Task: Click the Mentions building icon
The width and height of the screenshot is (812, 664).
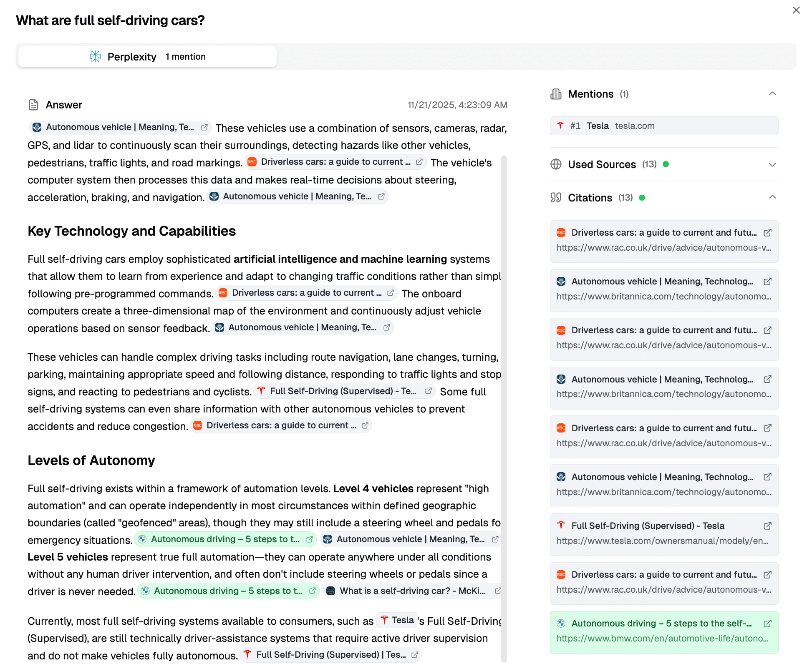Action: pyautogui.click(x=556, y=94)
